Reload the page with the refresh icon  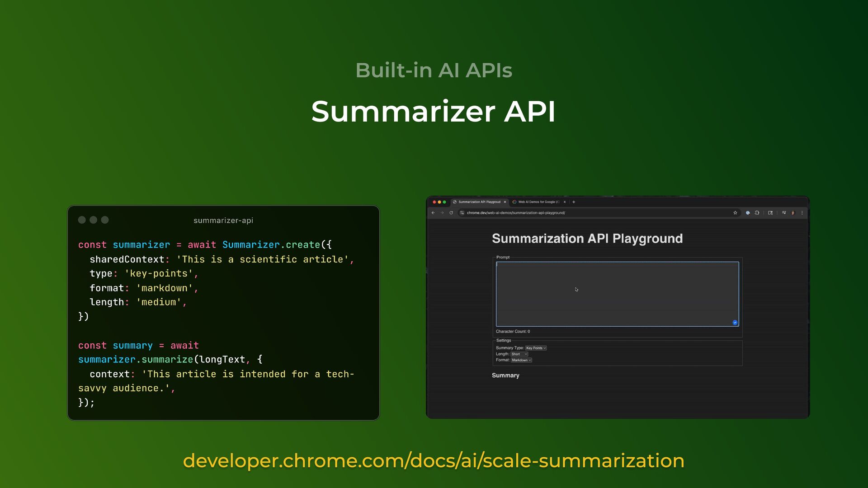(x=451, y=213)
